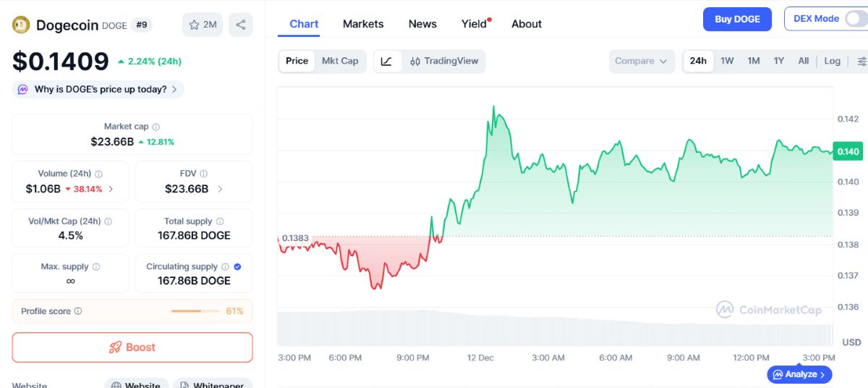Click the Dogecoin logo icon
The width and height of the screenshot is (868, 388).
(21, 25)
